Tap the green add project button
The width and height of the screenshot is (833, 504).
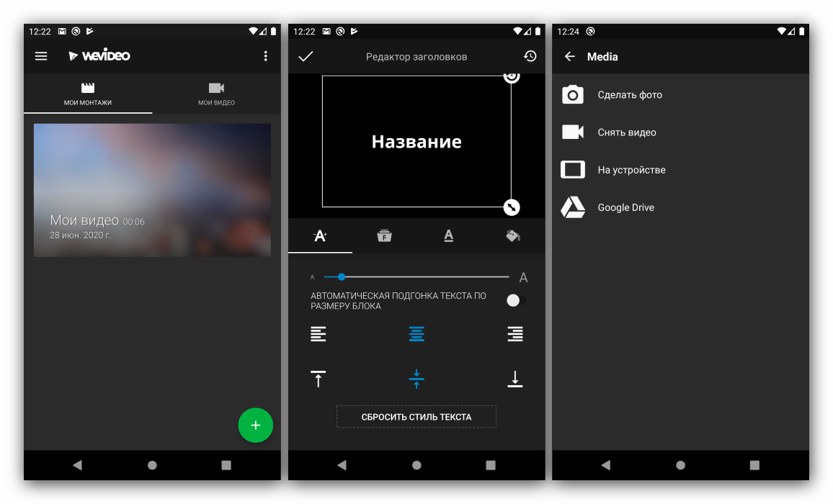[255, 426]
